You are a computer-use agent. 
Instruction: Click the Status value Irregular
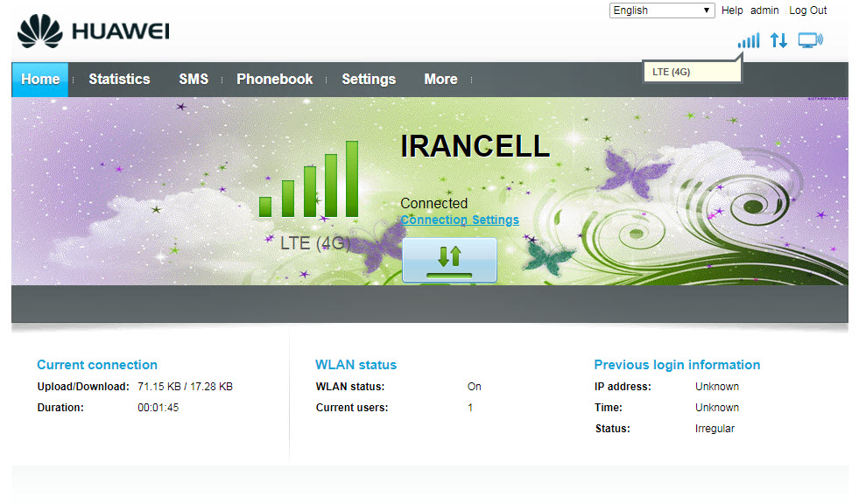715,429
